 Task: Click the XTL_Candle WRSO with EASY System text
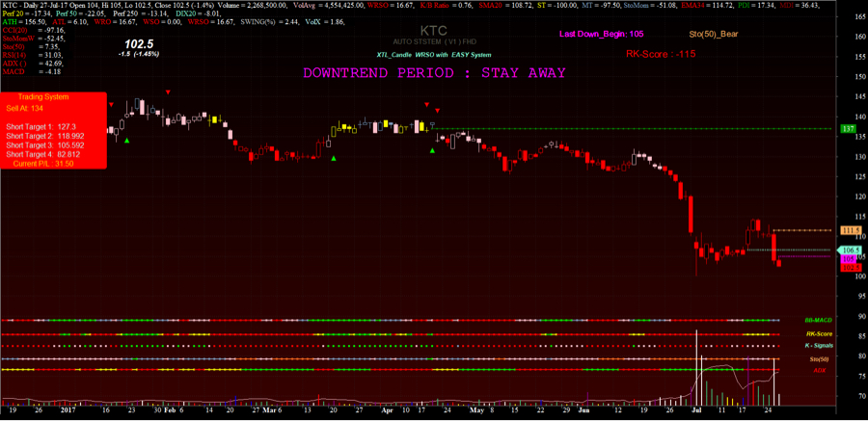point(435,55)
